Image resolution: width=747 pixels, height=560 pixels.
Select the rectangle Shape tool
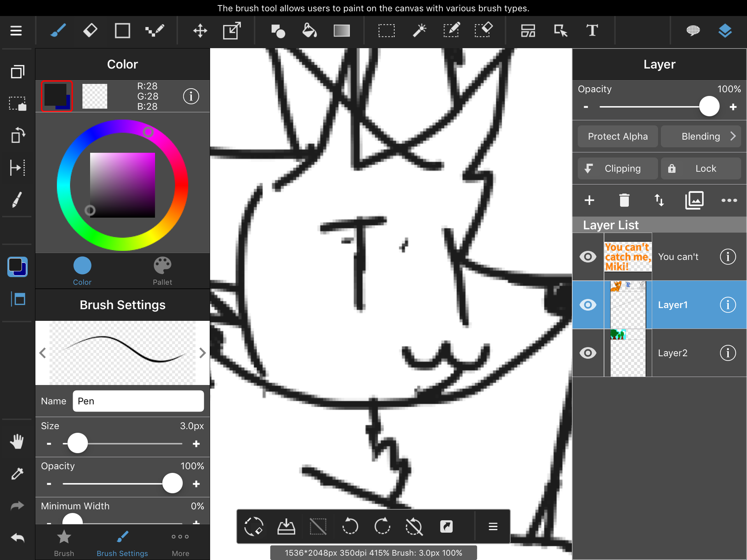coord(122,31)
